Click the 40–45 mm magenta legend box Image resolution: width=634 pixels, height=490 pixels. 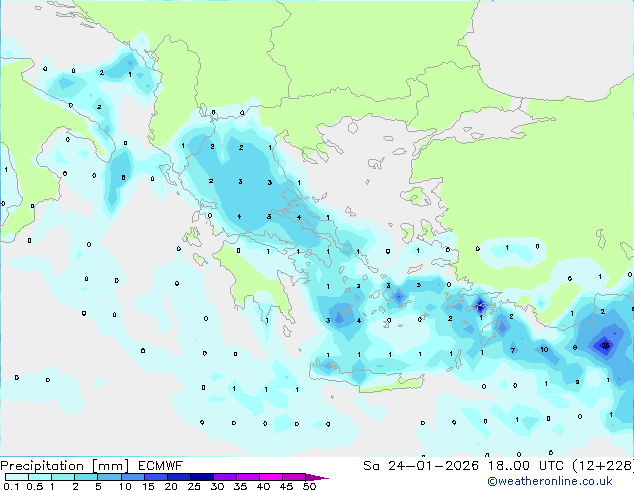pos(271,477)
